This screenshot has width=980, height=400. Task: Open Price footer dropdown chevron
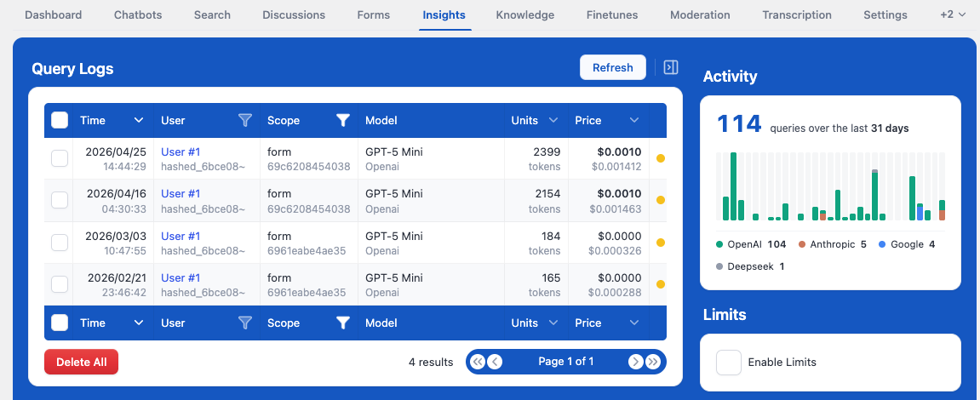(634, 323)
